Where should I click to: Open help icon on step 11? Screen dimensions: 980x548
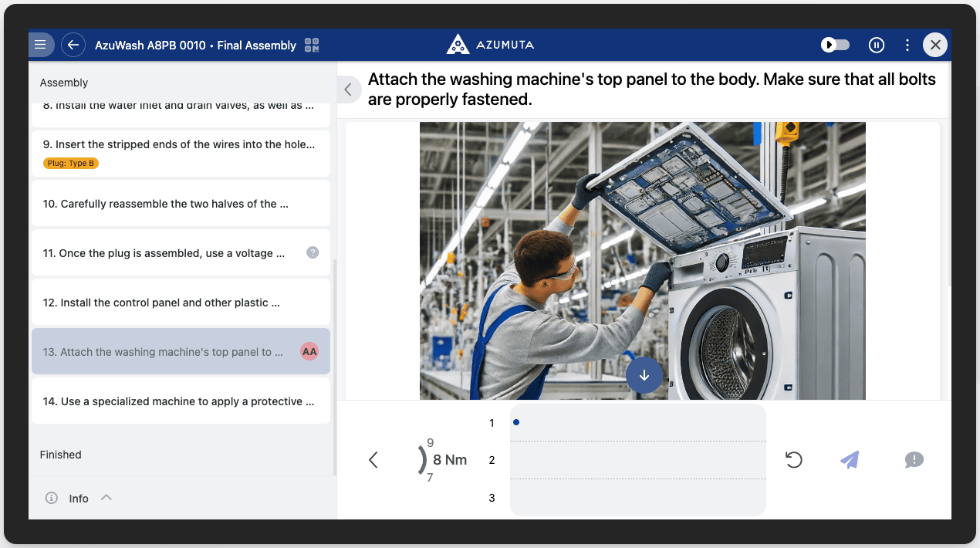tap(313, 252)
